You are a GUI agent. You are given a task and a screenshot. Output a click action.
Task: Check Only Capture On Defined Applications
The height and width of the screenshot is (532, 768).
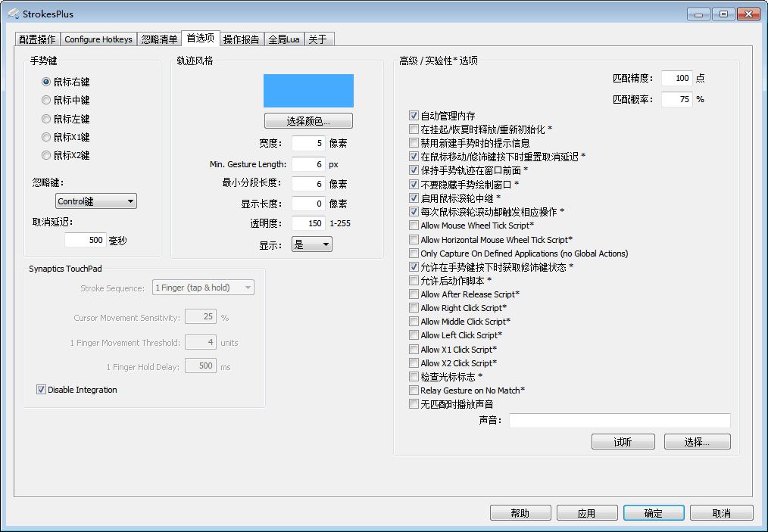414,253
